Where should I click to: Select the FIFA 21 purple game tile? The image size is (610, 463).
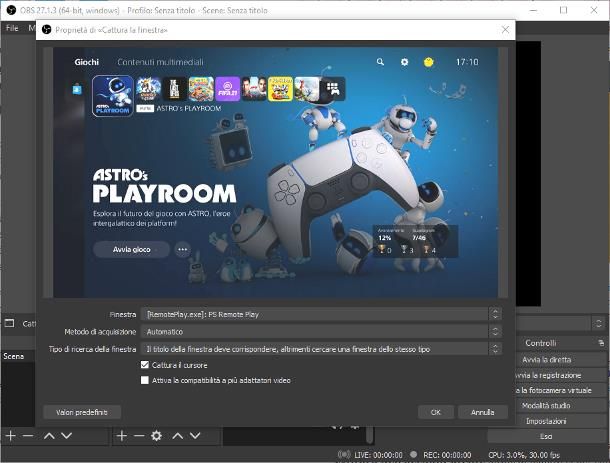(x=228, y=89)
